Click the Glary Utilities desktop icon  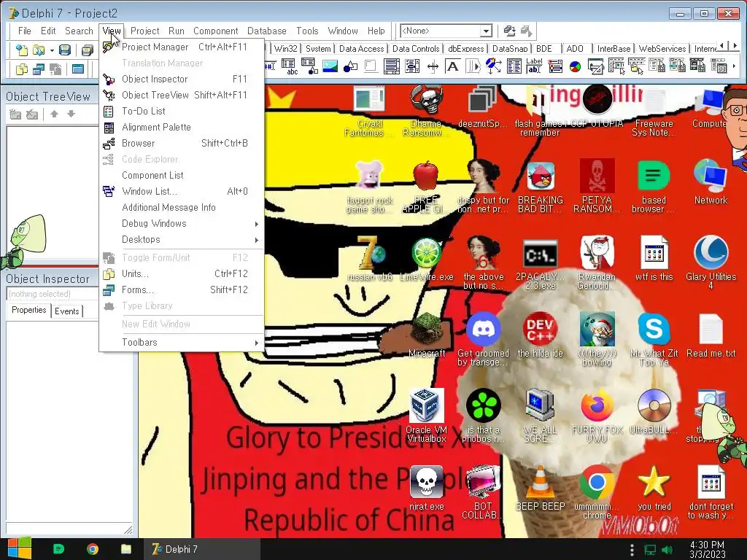(711, 262)
